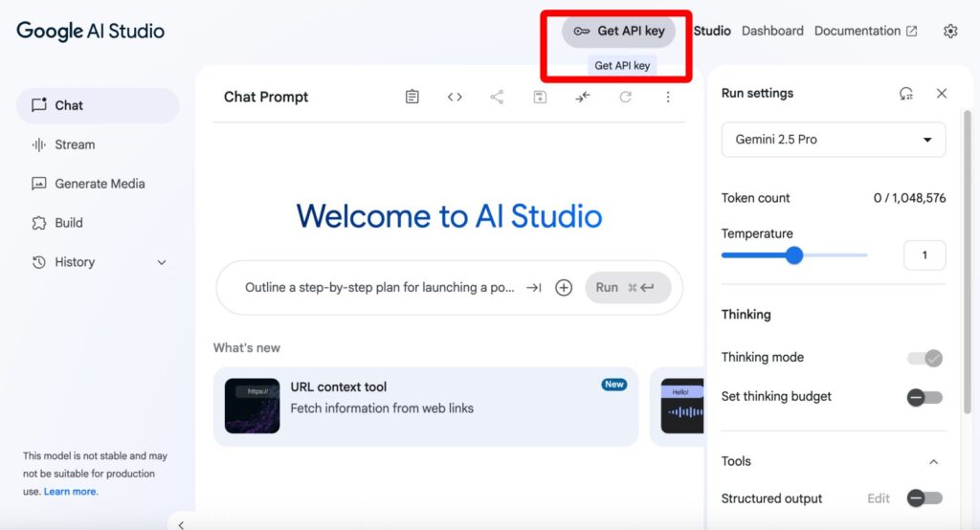
Task: Click Edit next to Structured output
Action: tap(879, 498)
